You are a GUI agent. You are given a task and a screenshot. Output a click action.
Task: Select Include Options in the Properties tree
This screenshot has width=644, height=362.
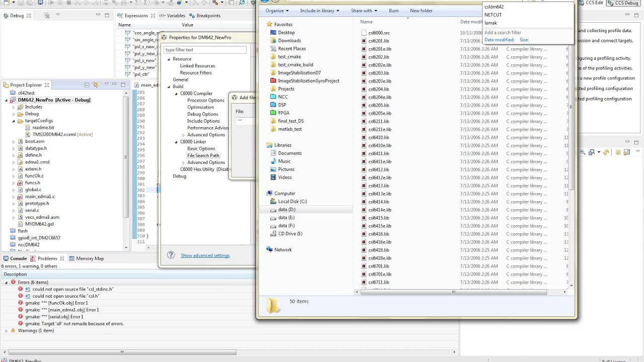(x=203, y=121)
